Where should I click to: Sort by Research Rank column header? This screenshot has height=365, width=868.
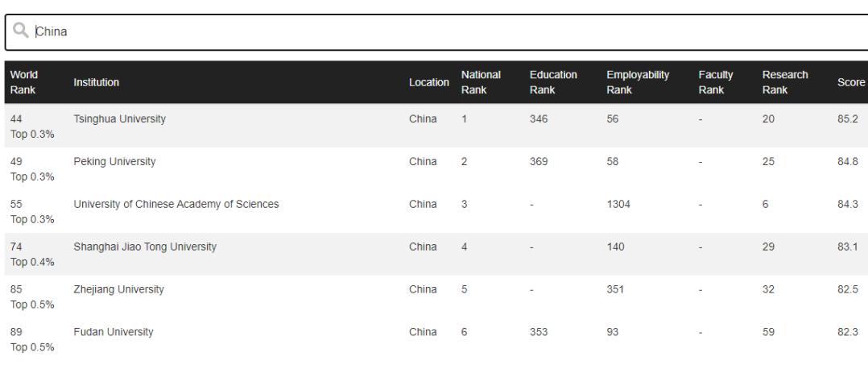click(x=785, y=82)
